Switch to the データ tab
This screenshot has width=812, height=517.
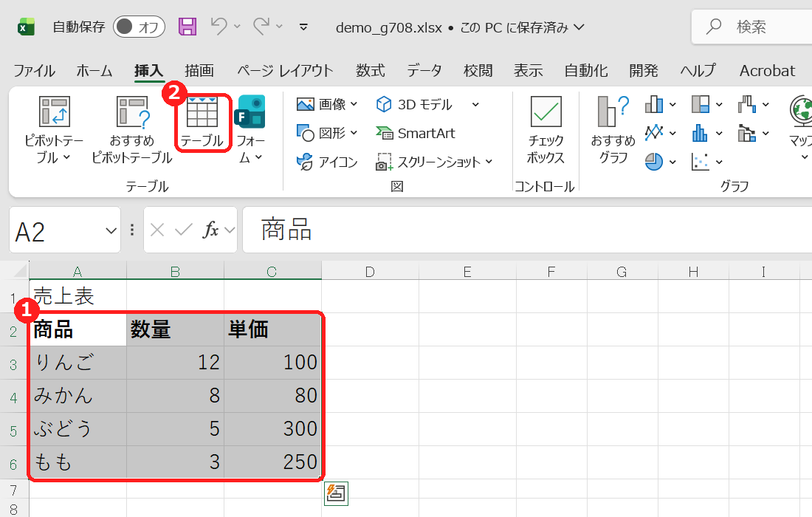[424, 70]
